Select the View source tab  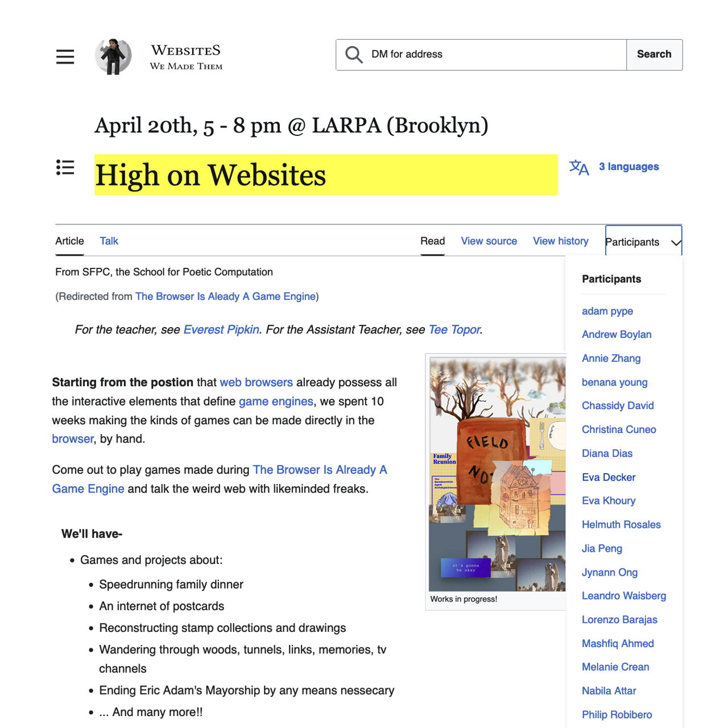(x=489, y=241)
